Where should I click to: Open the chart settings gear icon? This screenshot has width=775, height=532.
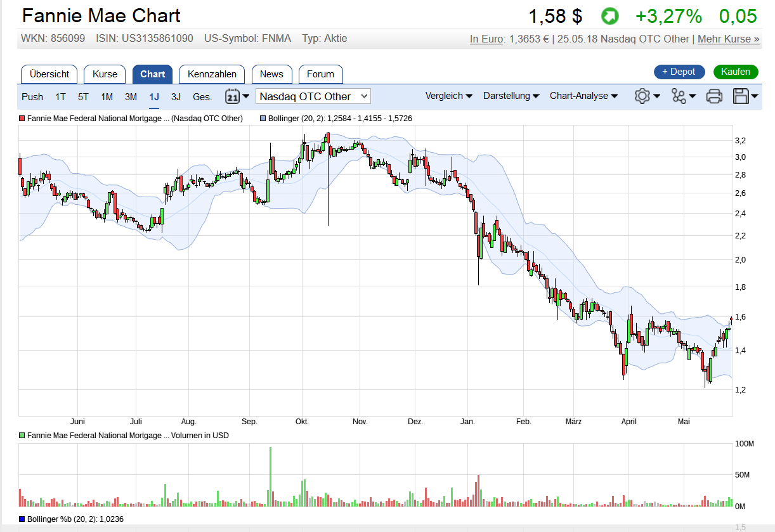(643, 96)
